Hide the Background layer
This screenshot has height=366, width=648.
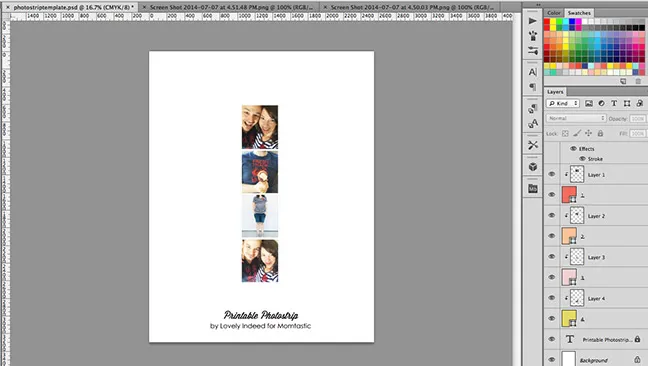point(552,359)
